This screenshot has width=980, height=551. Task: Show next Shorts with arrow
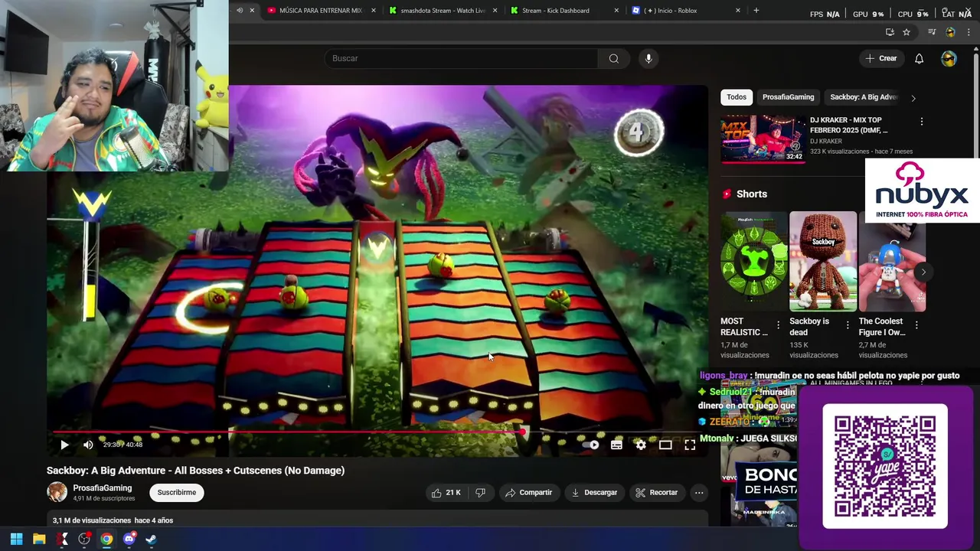pos(923,272)
